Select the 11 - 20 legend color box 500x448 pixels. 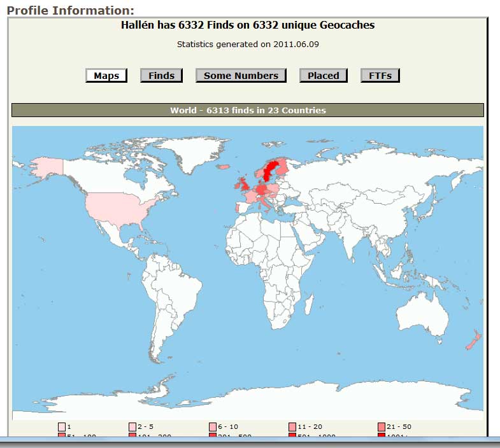click(x=292, y=426)
